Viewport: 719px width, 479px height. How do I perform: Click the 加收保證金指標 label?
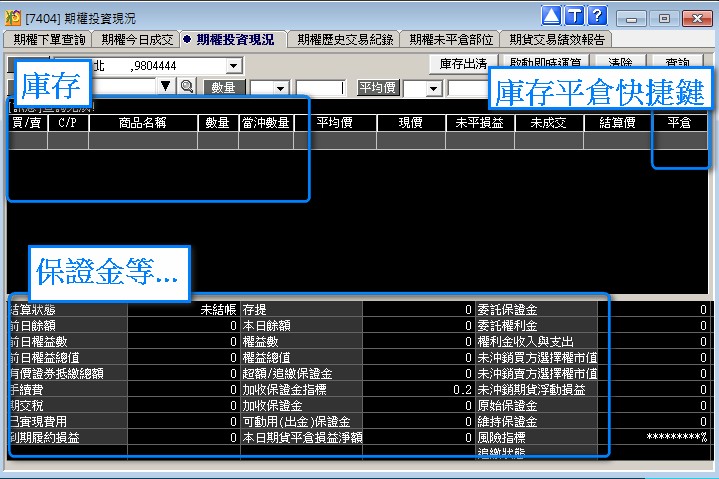point(285,390)
